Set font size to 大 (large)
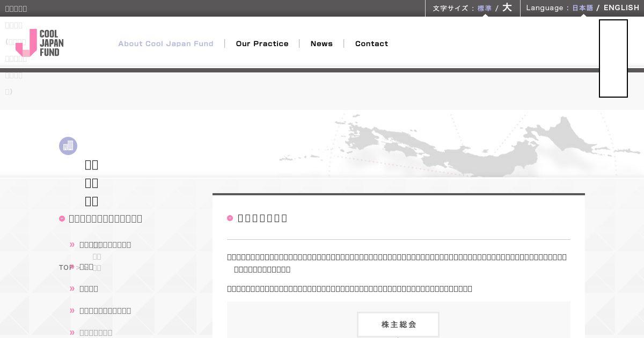644x338 pixels. coord(507,8)
